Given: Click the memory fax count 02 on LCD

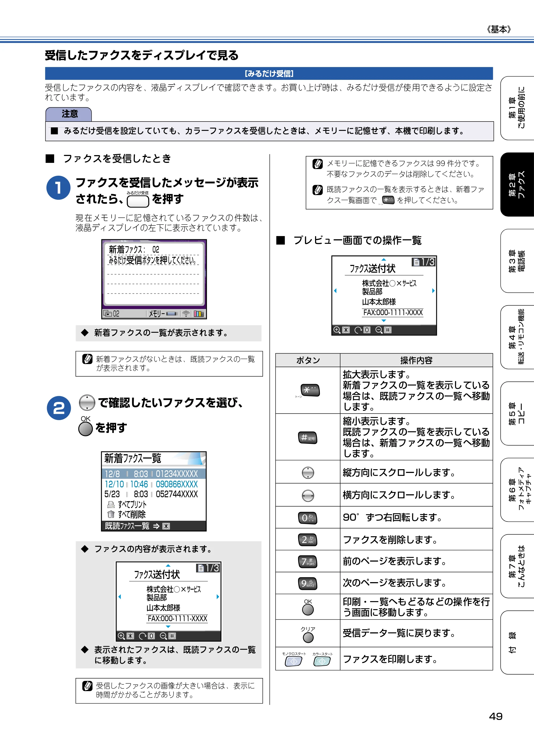Looking at the screenshot, I should (x=112, y=314).
